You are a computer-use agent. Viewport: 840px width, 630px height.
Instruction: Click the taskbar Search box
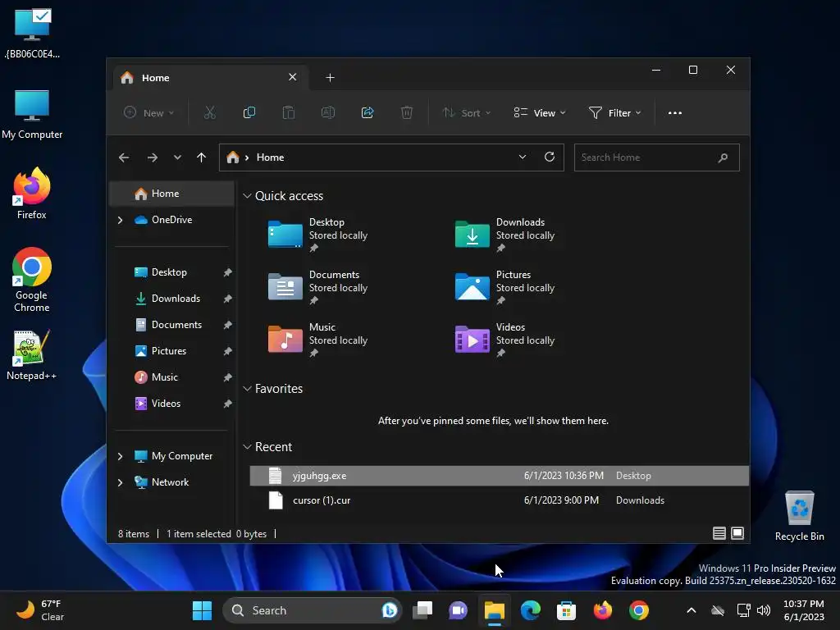313,610
